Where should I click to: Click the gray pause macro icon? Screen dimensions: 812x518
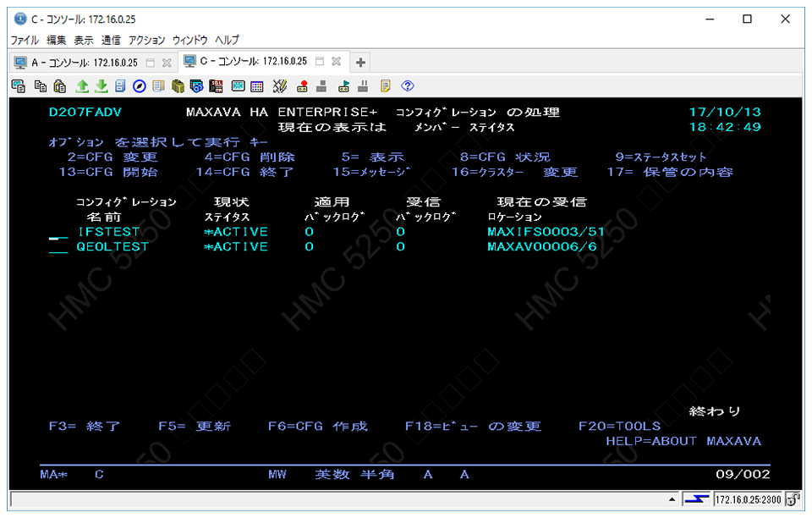click(363, 86)
